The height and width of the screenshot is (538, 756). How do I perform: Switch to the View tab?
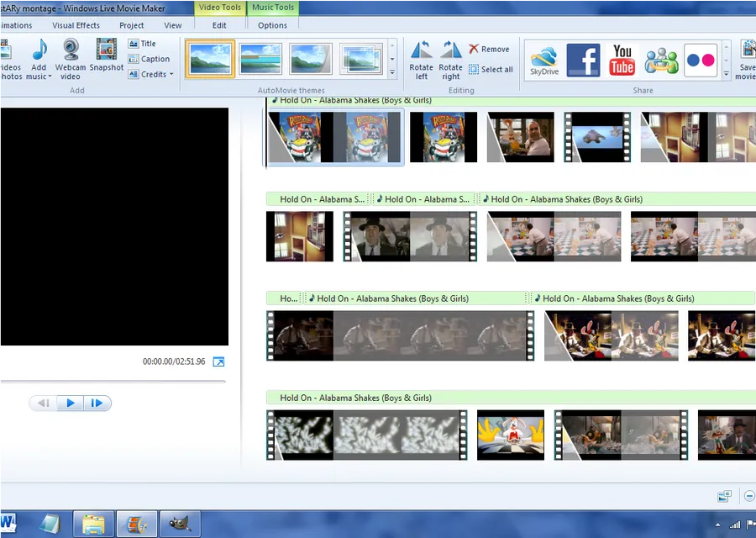tap(172, 25)
